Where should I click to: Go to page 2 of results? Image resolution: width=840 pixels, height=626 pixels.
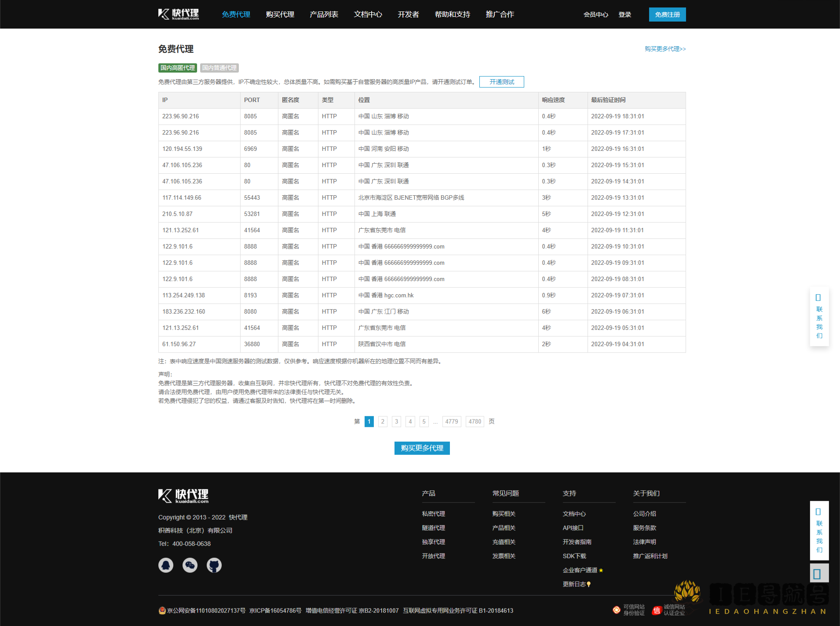383,421
